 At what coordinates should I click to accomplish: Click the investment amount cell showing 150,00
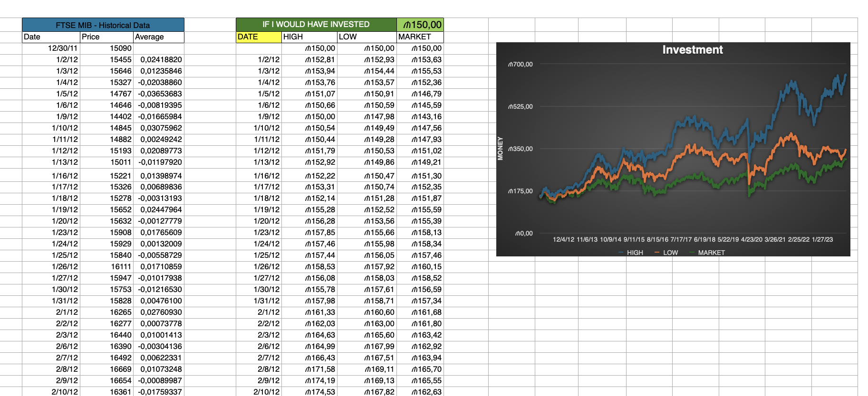[x=421, y=25]
